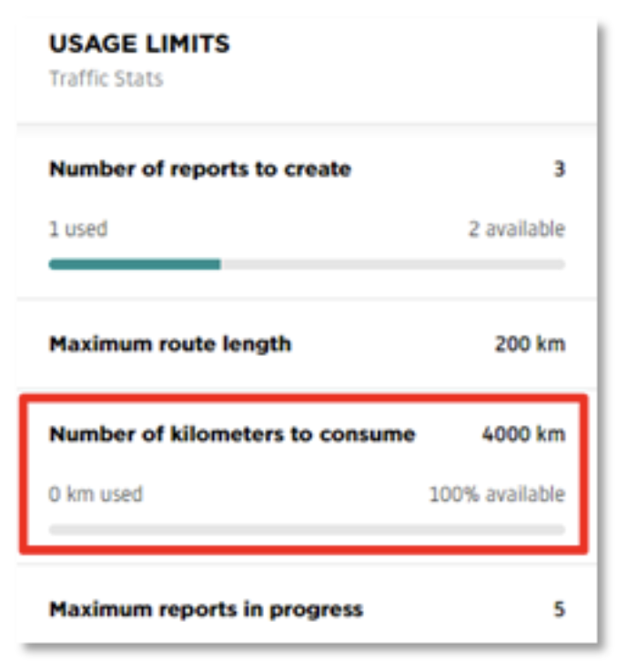The height and width of the screenshot is (672, 617).
Task: Select Number of kilometers to consume label
Action: (x=232, y=434)
